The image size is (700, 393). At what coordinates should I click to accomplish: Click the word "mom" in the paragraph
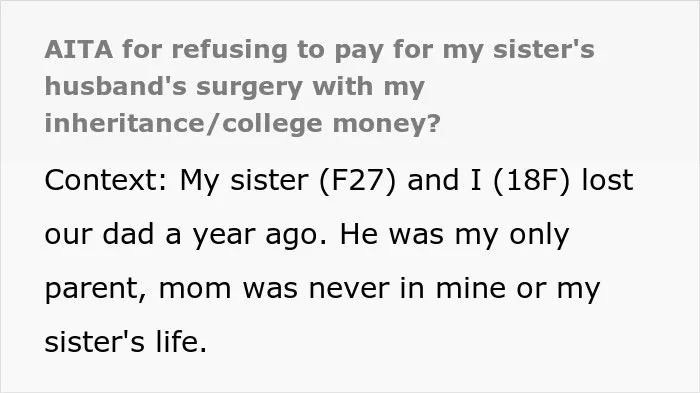tap(195, 289)
